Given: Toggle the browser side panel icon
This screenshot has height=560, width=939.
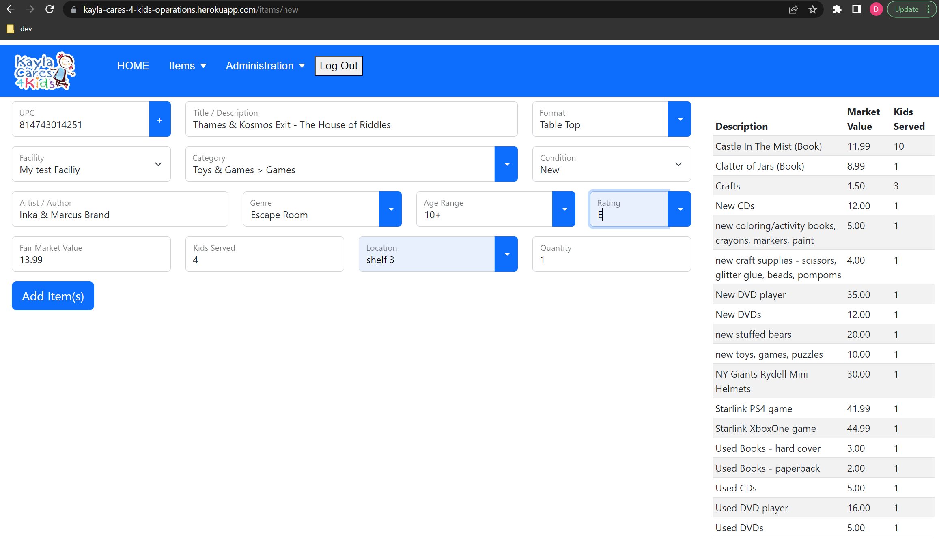Looking at the screenshot, I should pyautogui.click(x=856, y=9).
